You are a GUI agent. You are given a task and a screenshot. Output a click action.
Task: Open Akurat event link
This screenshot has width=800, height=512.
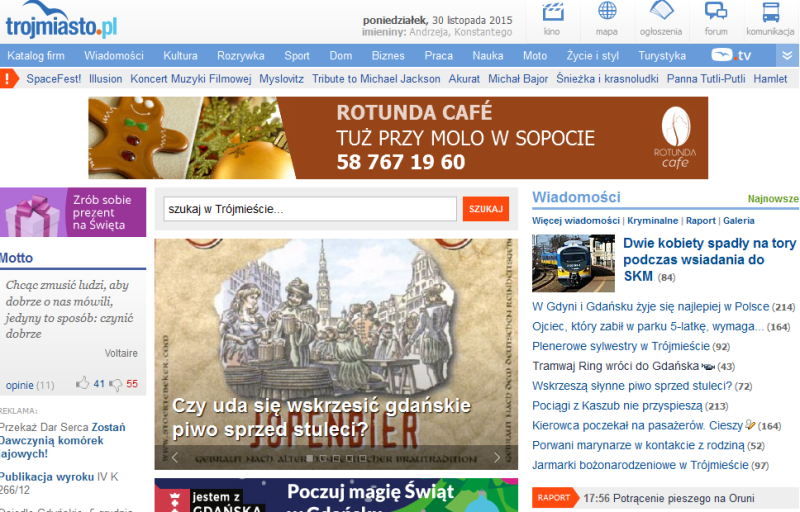464,79
